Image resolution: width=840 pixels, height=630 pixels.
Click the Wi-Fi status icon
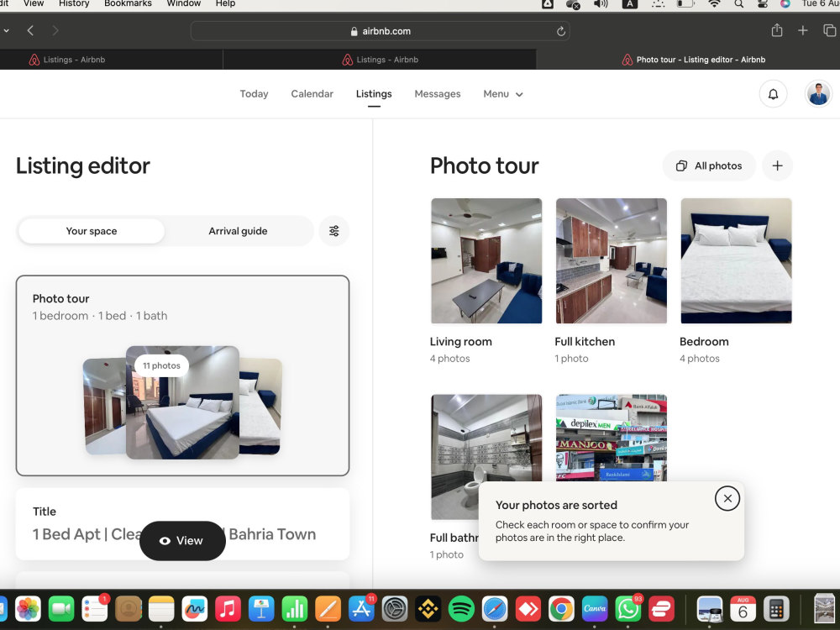tap(713, 3)
